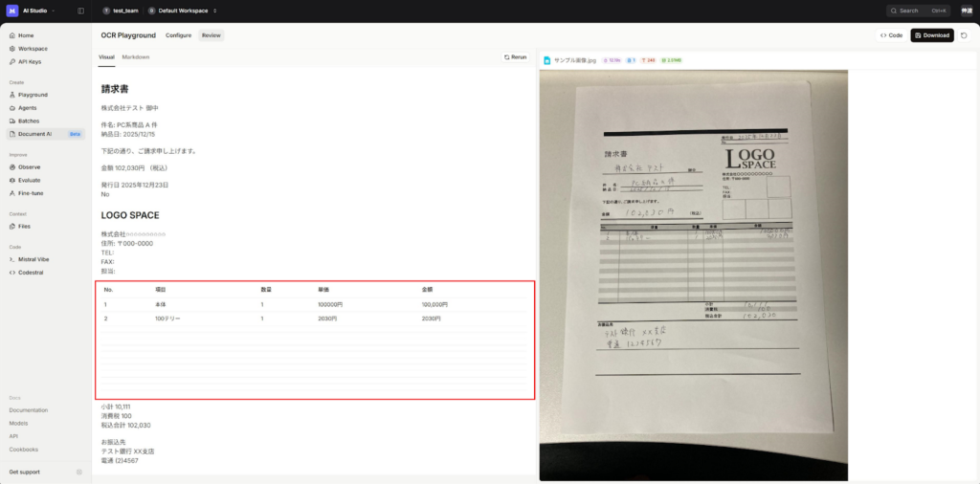Click the Code button
Viewport: 980px width, 484px height.
(891, 35)
